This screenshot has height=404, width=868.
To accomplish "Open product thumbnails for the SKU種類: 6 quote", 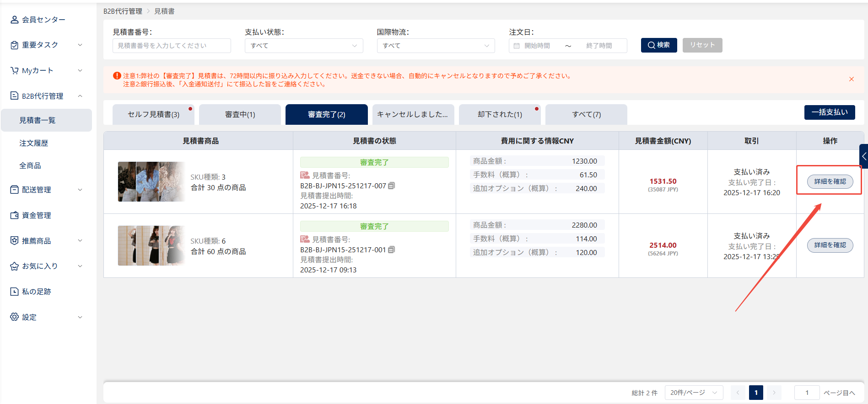I will click(x=151, y=245).
